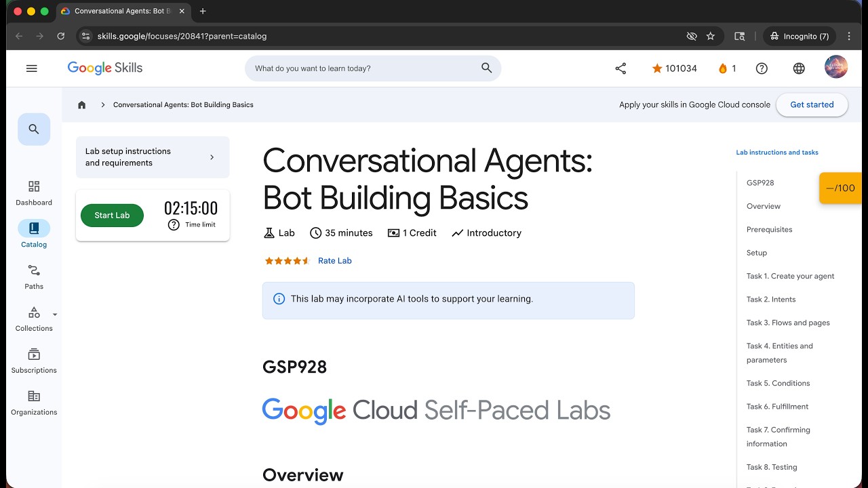868x488 pixels.
Task: Click the Start Lab button
Action: point(112,216)
